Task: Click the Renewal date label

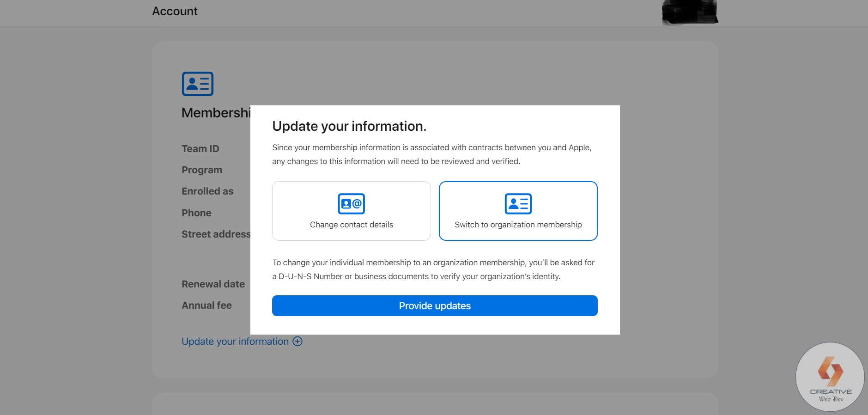Action: tap(213, 284)
